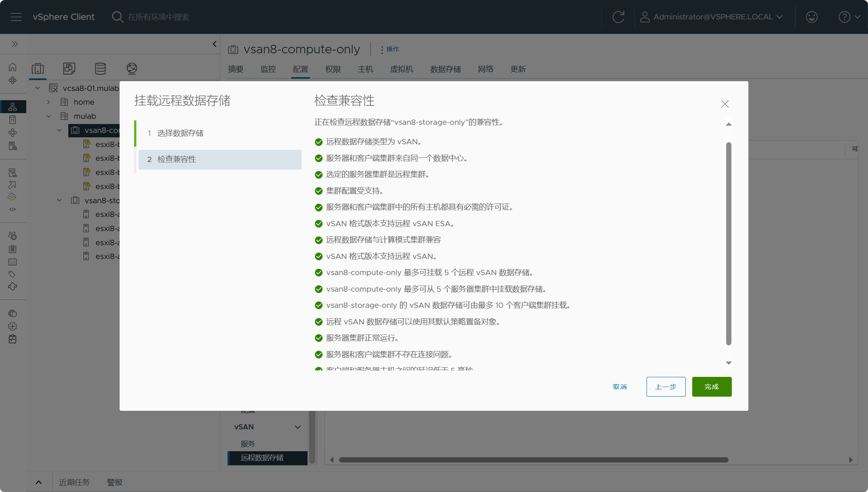Collapse the inventory tree panel arrow

click(215, 44)
